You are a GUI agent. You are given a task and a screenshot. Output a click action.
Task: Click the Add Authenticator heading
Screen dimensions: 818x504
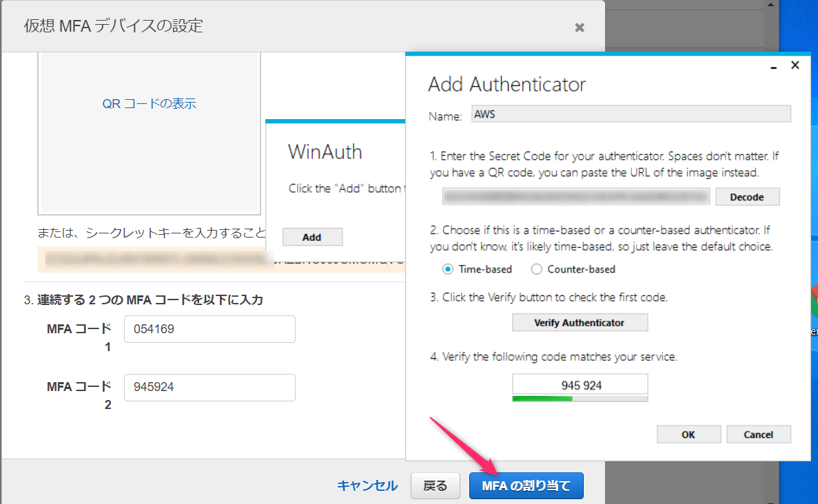[x=507, y=85]
